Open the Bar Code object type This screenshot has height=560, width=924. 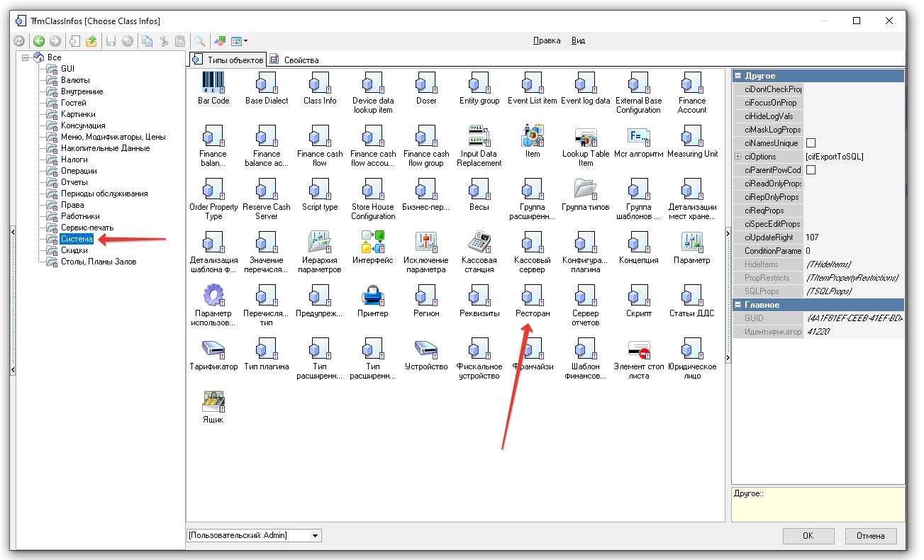[213, 88]
